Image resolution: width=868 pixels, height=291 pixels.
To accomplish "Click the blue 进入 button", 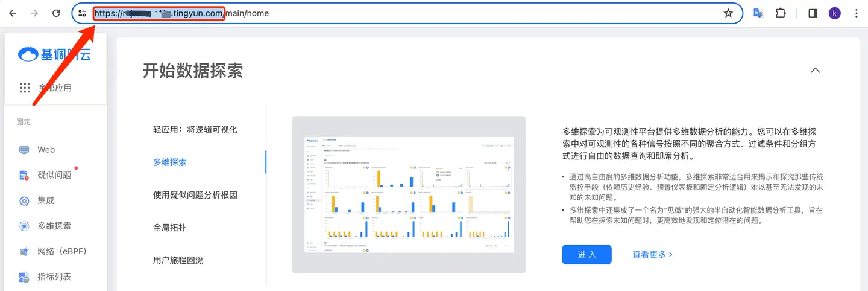I will 587,255.
